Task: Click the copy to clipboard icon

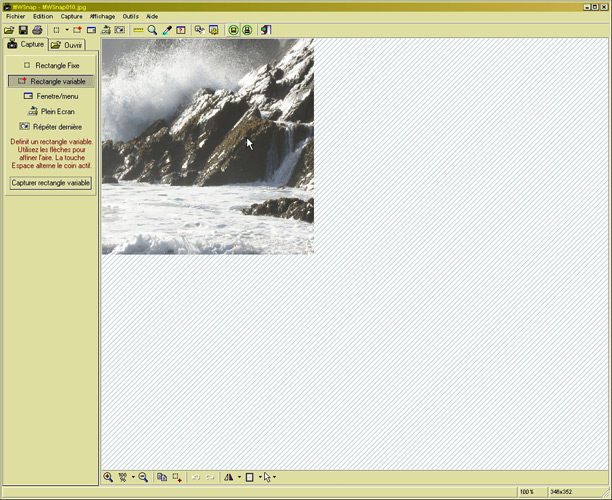Action: pos(162,478)
